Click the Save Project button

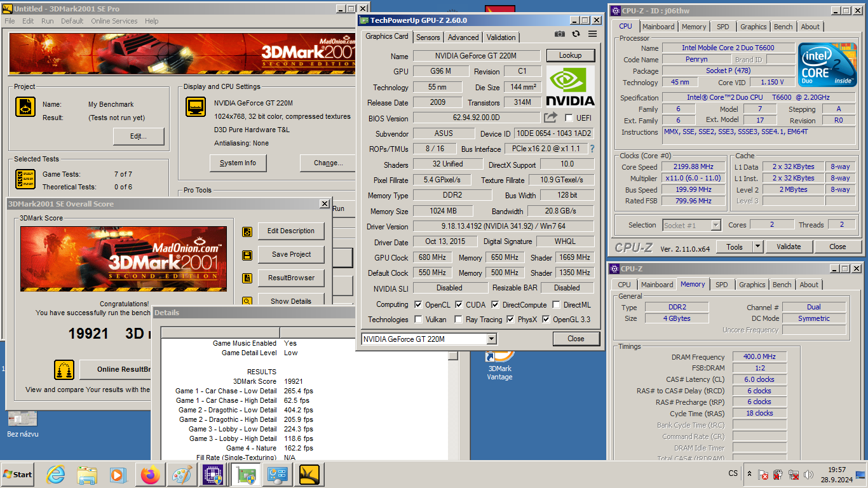tap(291, 254)
